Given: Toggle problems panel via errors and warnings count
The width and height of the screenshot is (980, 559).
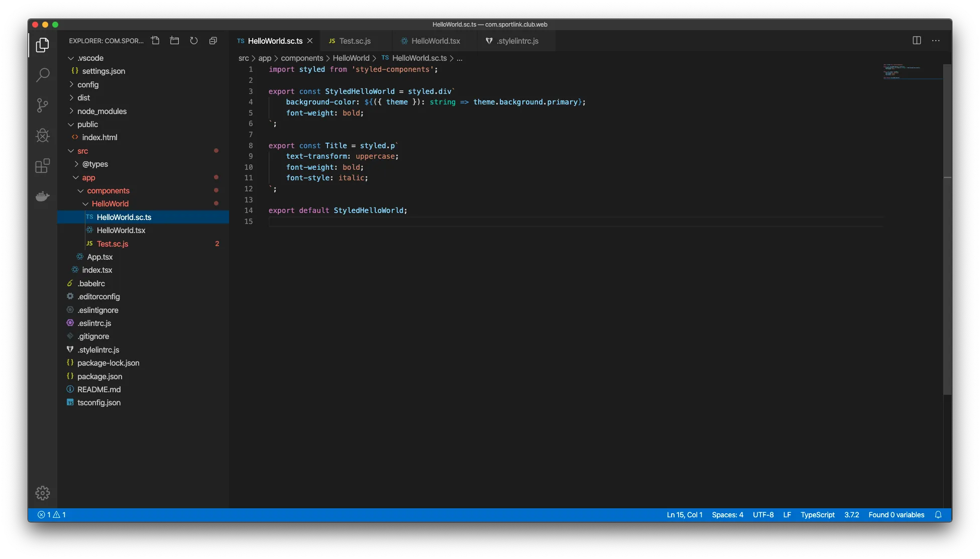Looking at the screenshot, I should point(52,515).
